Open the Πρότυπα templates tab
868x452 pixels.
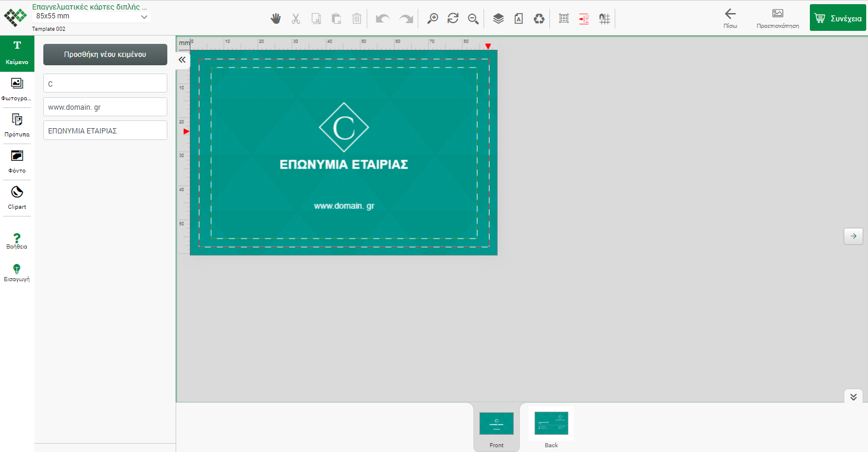pos(17,125)
